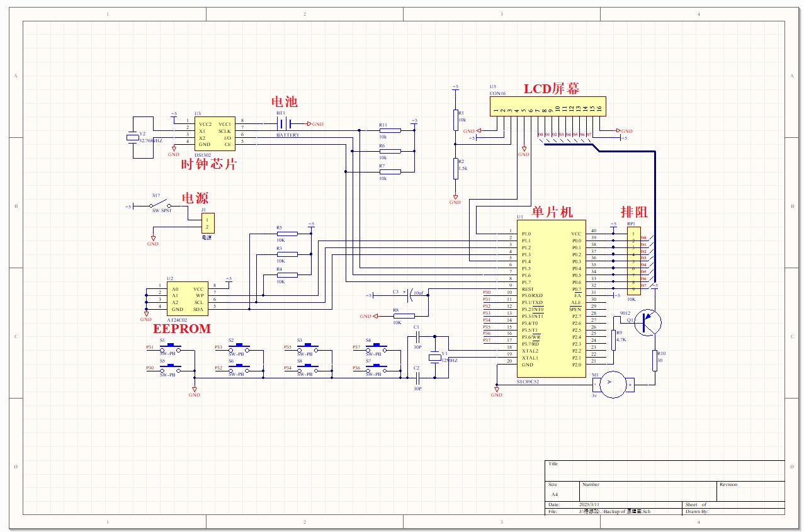The height and width of the screenshot is (532, 804).
Task: Select the P2.0 pin label on U1
Action: (x=577, y=365)
